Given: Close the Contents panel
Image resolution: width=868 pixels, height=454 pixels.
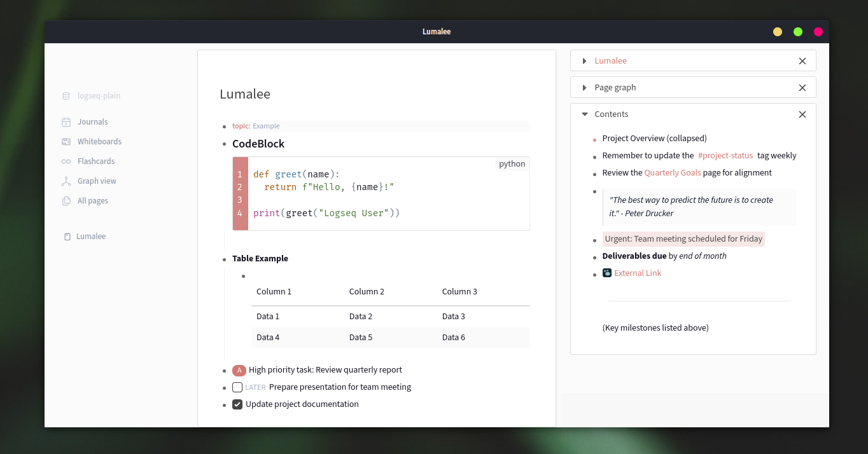Looking at the screenshot, I should coord(802,114).
